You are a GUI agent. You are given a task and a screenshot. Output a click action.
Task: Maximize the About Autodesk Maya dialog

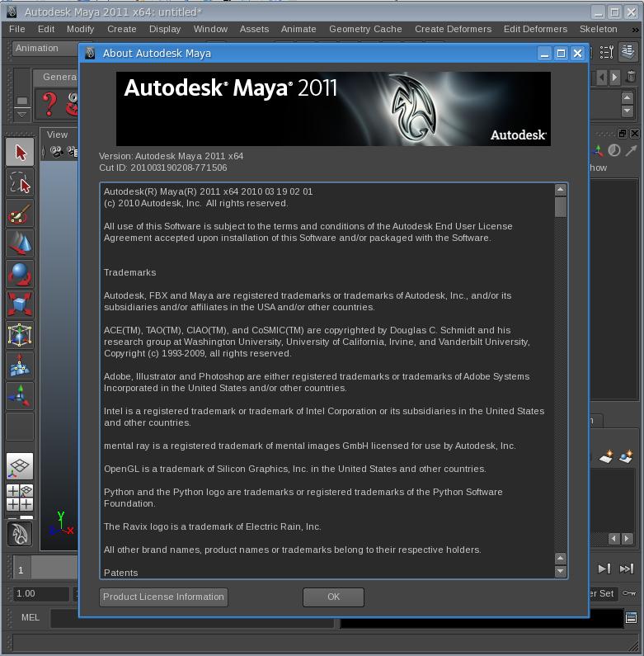click(x=561, y=54)
